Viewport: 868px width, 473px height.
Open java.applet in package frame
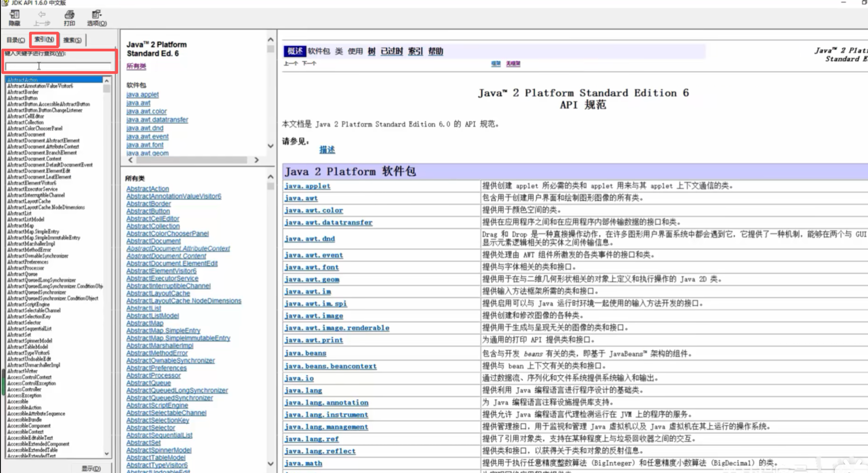[142, 95]
